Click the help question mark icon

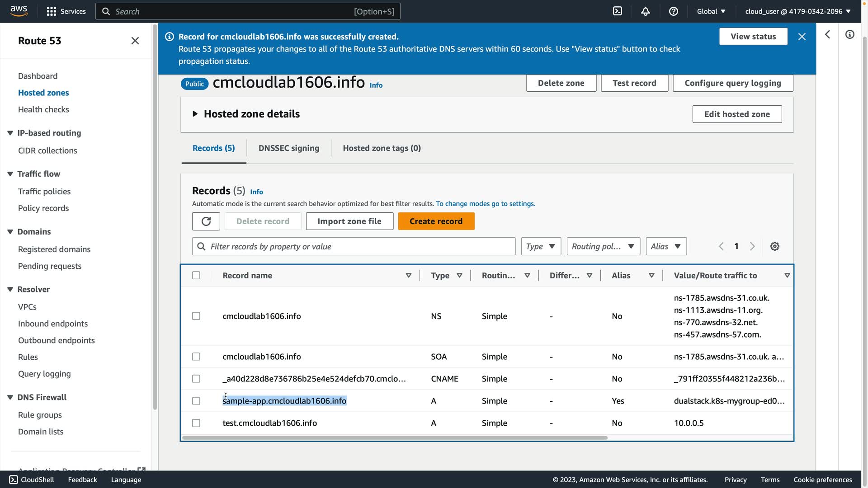[x=674, y=11]
